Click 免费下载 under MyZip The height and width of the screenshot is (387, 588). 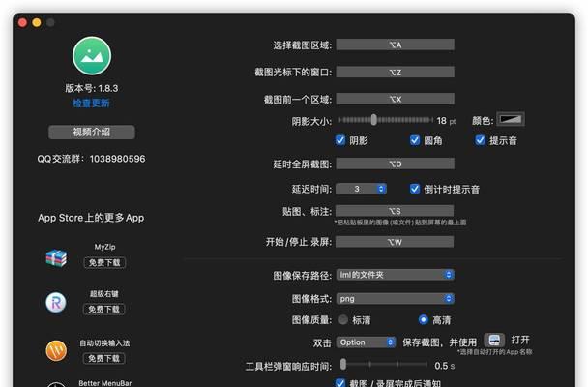click(104, 263)
